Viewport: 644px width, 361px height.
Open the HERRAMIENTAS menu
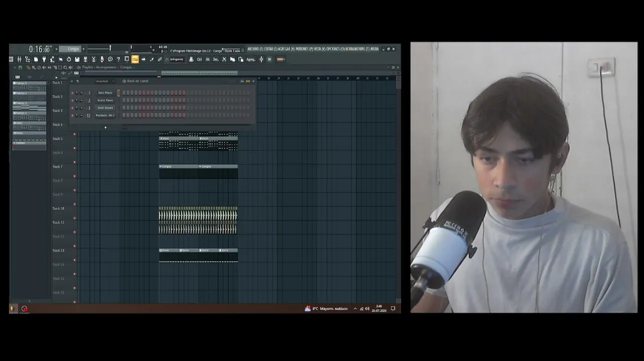coord(358,49)
